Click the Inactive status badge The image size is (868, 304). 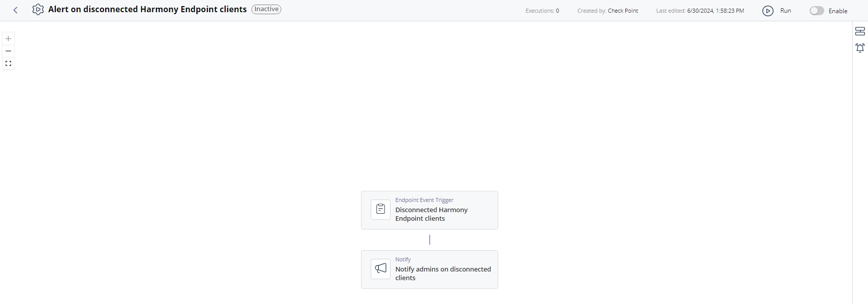coord(267,9)
